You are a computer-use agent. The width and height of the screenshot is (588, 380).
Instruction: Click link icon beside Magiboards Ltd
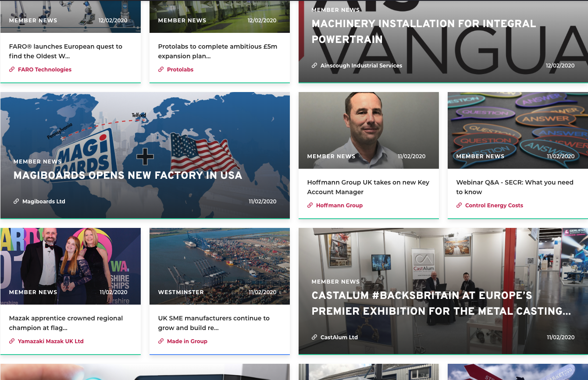click(x=16, y=201)
